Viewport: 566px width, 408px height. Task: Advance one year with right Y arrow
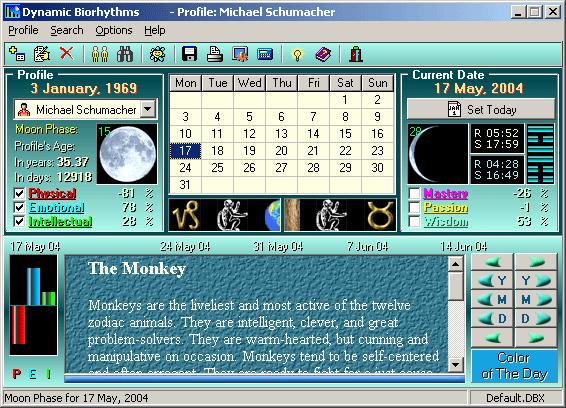(x=536, y=280)
